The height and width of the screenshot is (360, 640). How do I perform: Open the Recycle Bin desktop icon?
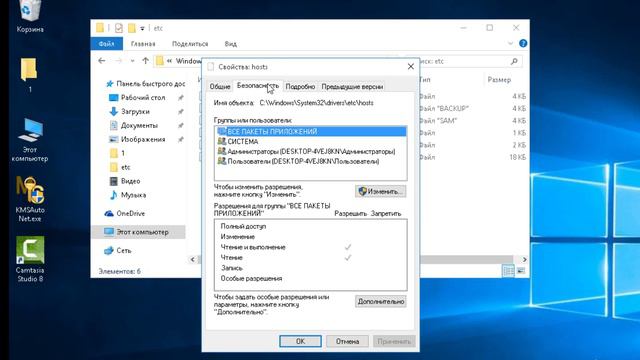pos(29,16)
